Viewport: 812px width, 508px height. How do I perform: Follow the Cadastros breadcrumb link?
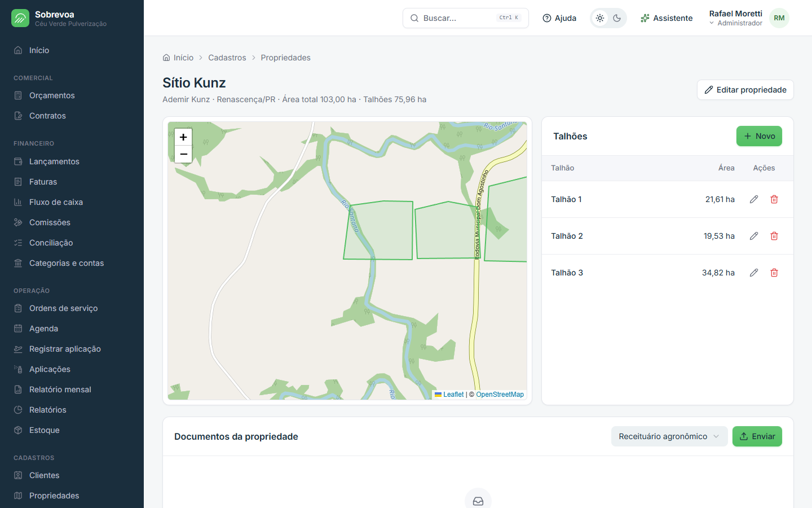point(227,58)
